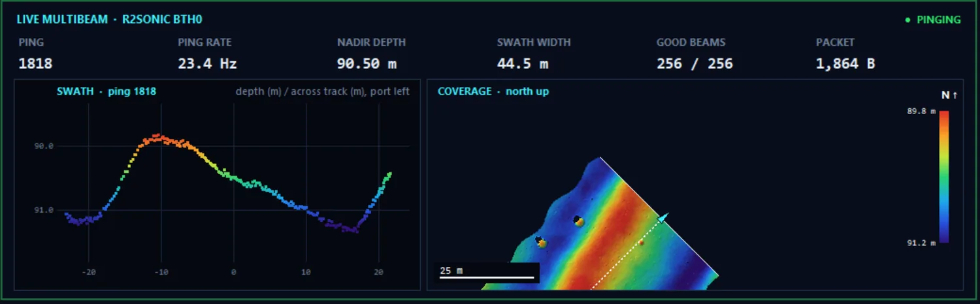Click the SWATH WIDTH value 44.5 m
Screen dimensions: 980x304
(523, 64)
